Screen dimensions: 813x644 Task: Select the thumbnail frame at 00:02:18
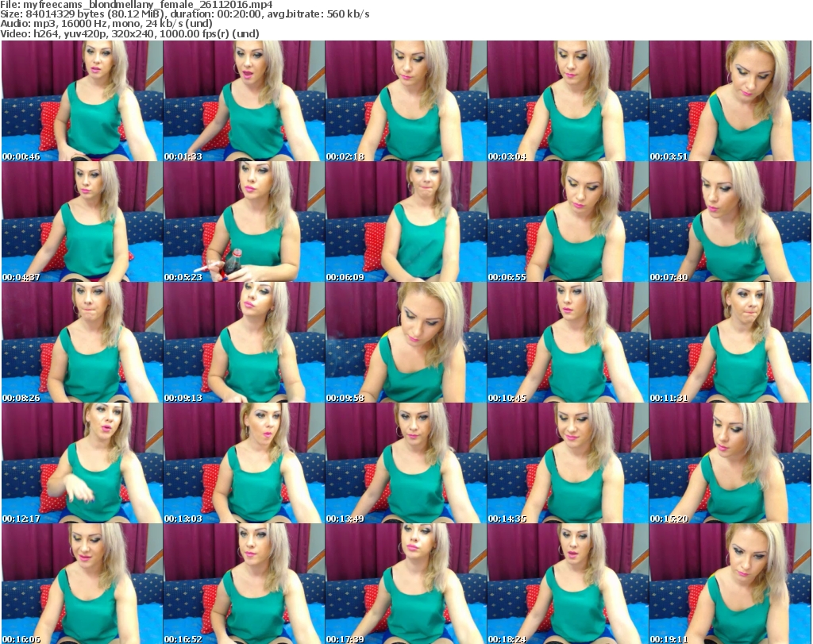pos(406,101)
